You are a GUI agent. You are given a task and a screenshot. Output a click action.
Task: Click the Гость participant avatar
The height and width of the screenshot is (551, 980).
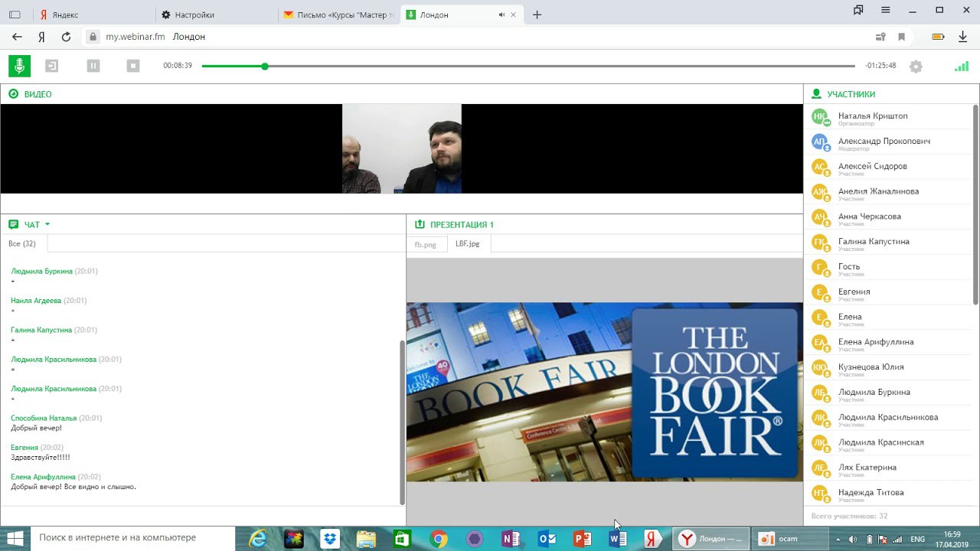820,267
